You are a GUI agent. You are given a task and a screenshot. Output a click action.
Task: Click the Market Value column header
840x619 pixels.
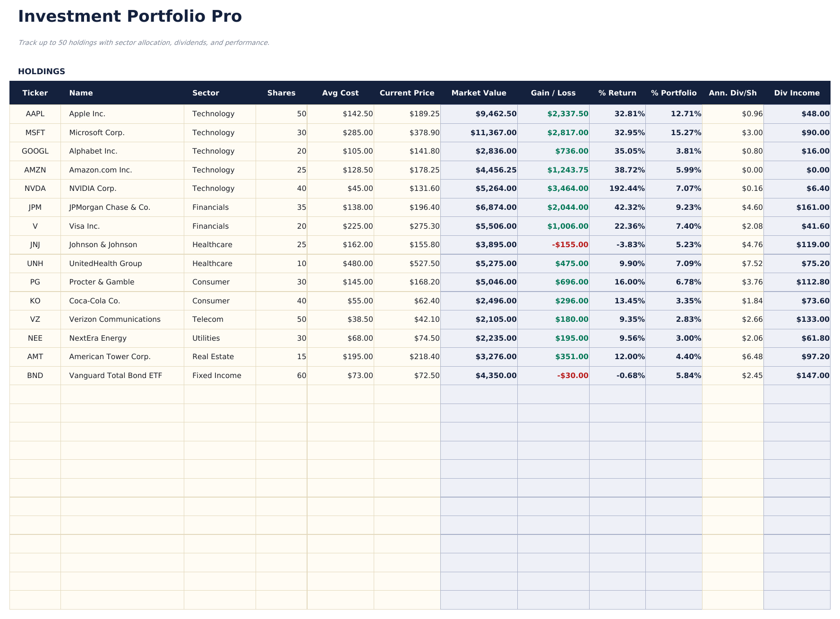[x=479, y=93]
